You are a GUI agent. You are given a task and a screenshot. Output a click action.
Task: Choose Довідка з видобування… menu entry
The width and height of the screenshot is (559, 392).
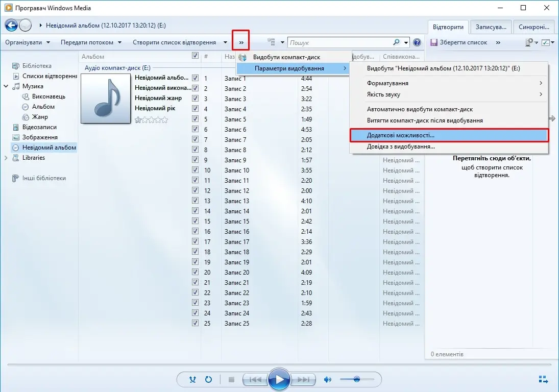[x=449, y=146]
